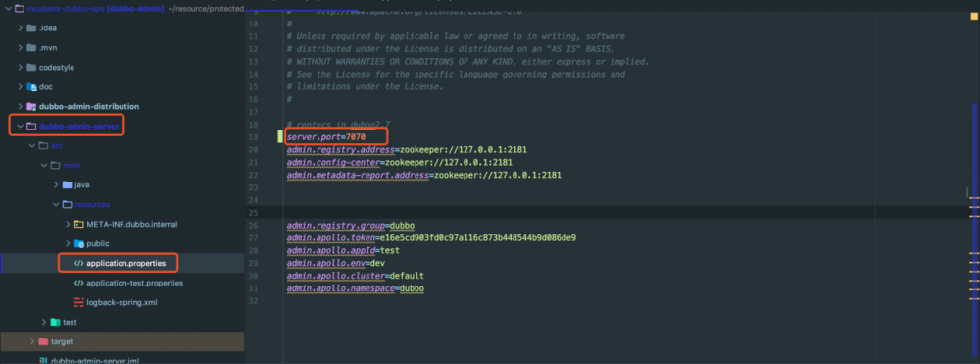Image resolution: width=980 pixels, height=364 pixels.
Task: Collapse the dubbo-admin-server module
Action: (20, 126)
